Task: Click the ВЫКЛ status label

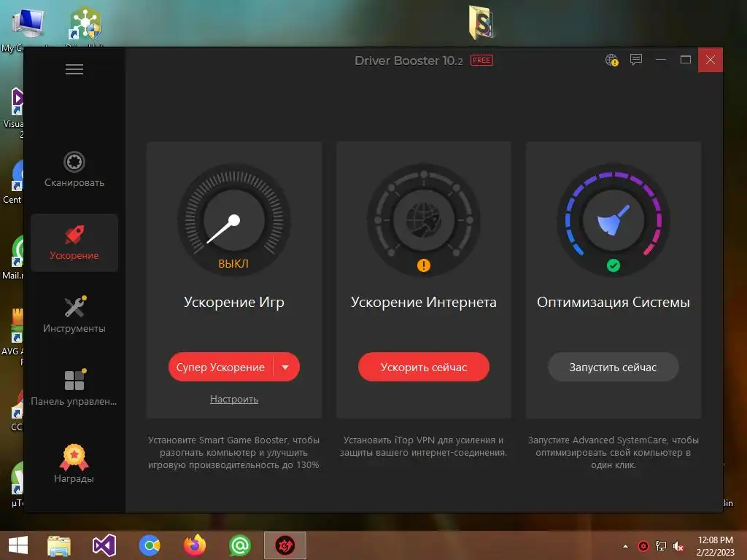Action: pyautogui.click(x=233, y=264)
